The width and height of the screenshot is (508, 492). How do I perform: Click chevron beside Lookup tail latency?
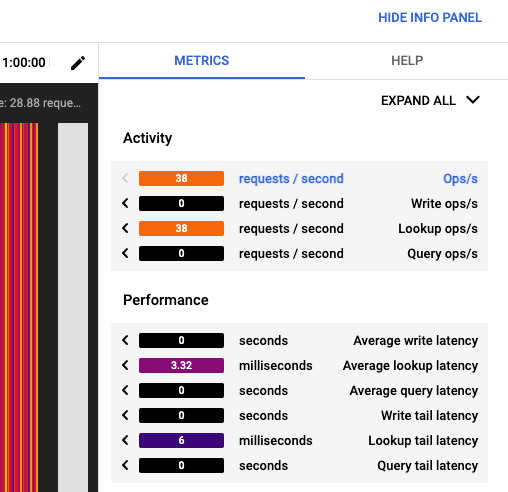125,440
